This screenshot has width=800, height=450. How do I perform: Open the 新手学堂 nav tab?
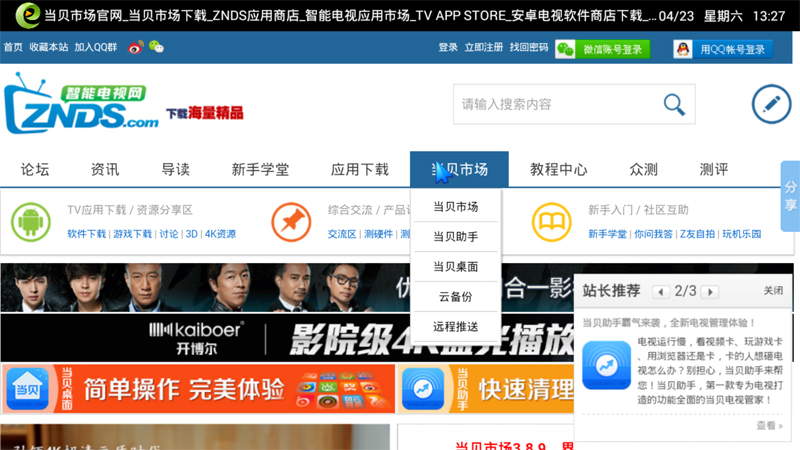tap(260, 169)
